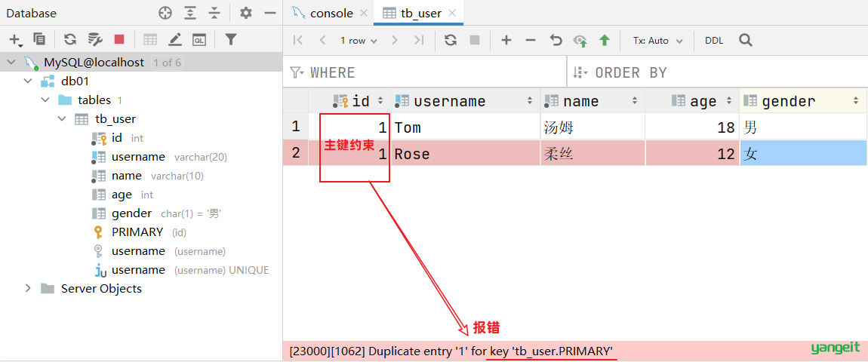Open Tx: Auto transaction mode dropdown
868x362 pixels.
point(658,41)
